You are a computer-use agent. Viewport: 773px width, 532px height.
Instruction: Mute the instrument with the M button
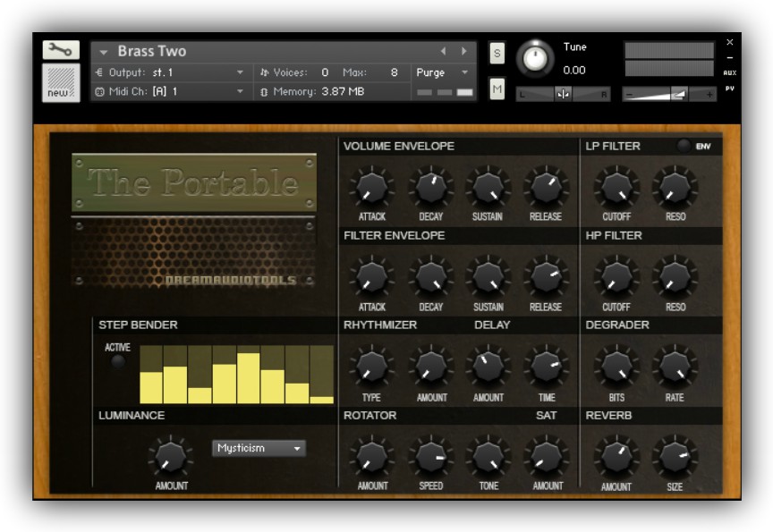(497, 89)
